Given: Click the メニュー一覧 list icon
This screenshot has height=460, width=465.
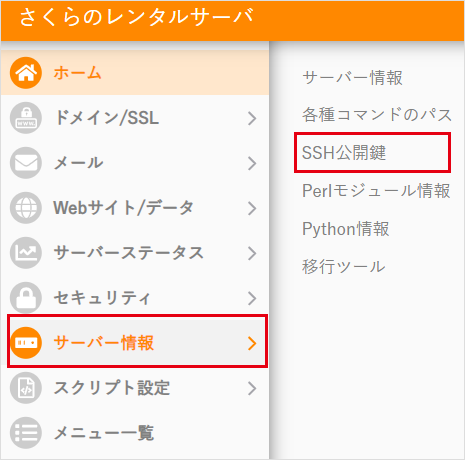Looking at the screenshot, I should (26, 433).
